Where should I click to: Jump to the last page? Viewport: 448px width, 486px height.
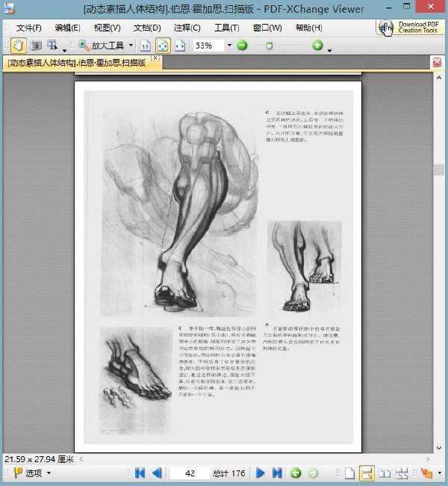(x=277, y=473)
